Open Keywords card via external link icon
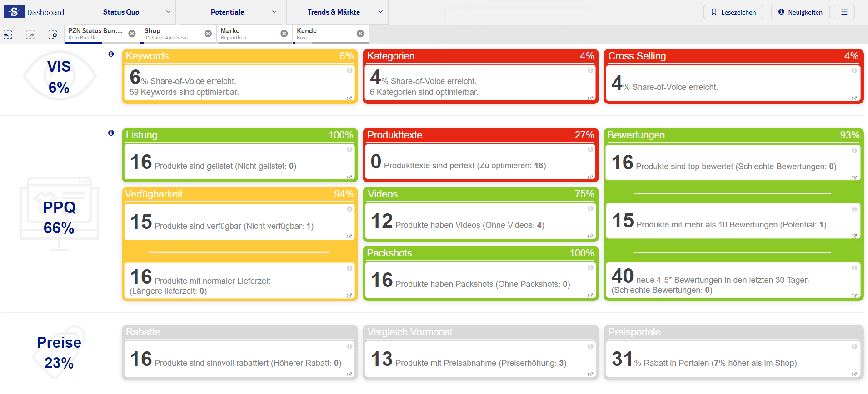The image size is (868, 394). pos(349,98)
